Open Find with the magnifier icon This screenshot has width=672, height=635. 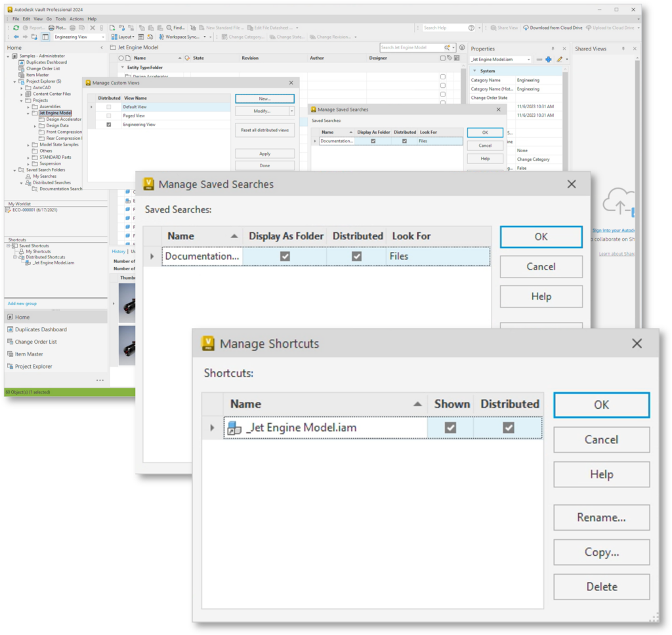tap(169, 28)
